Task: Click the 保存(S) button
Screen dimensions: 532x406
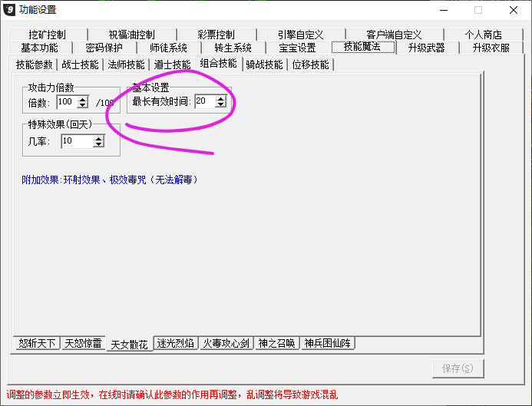Action: 458,368
